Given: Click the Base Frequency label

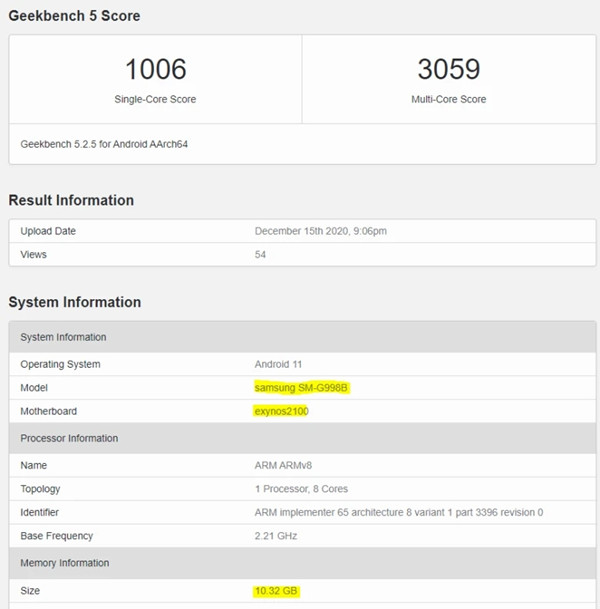Looking at the screenshot, I should (57, 536).
